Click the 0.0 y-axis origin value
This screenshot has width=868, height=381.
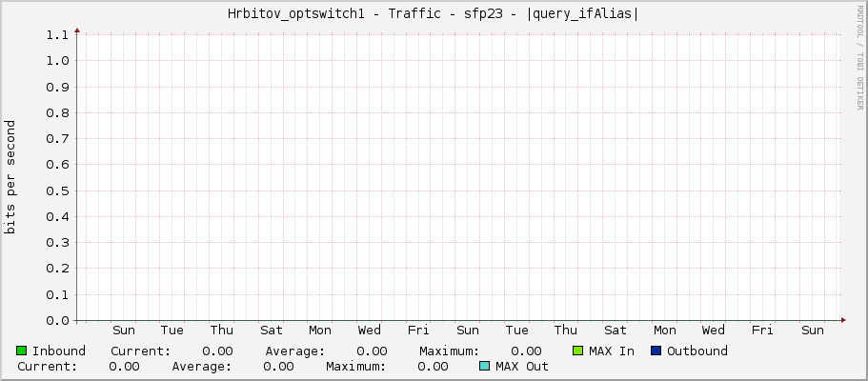[x=57, y=321]
